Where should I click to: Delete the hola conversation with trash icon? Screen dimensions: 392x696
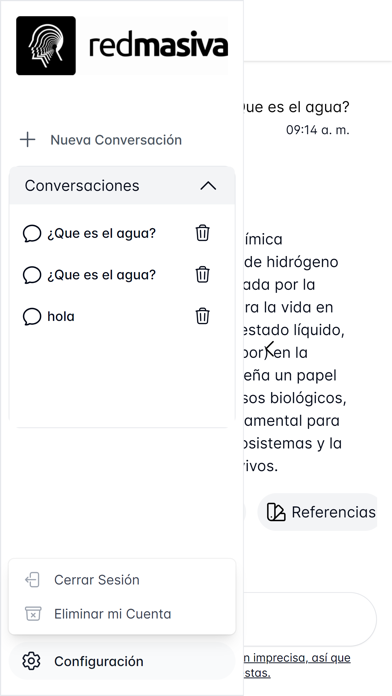[202, 316]
